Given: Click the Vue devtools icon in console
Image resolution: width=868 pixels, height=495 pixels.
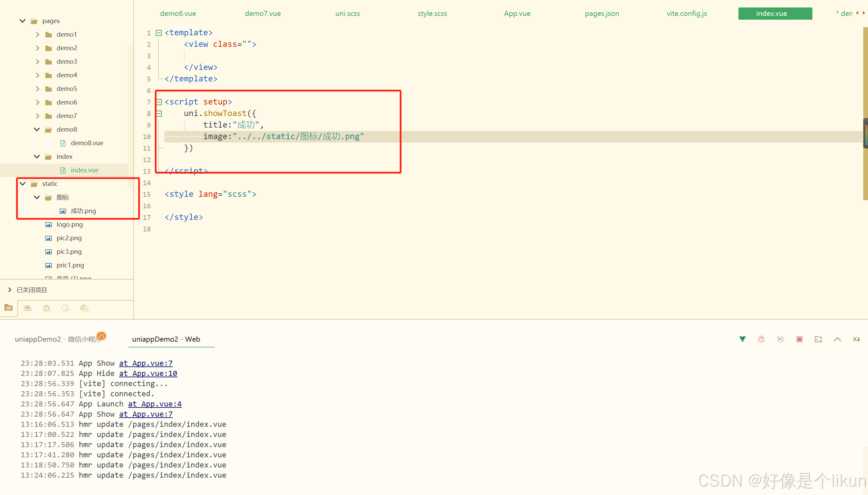Looking at the screenshot, I should click(x=742, y=339).
